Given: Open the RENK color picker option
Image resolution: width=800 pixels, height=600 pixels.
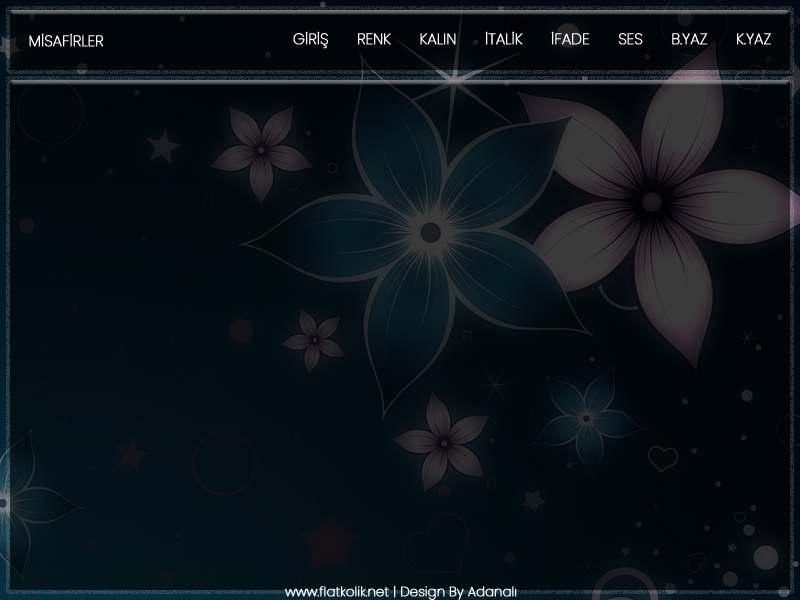Looking at the screenshot, I should click(x=374, y=39).
